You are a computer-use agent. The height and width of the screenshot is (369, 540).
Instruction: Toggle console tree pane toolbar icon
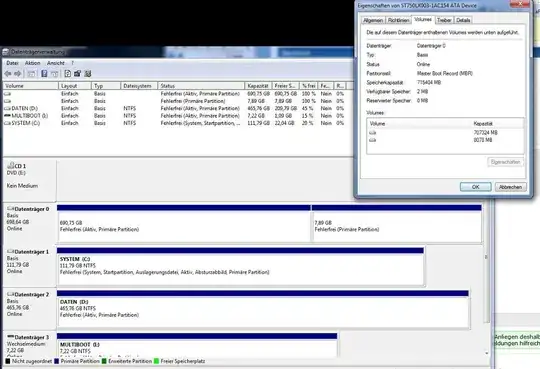[x=31, y=74]
